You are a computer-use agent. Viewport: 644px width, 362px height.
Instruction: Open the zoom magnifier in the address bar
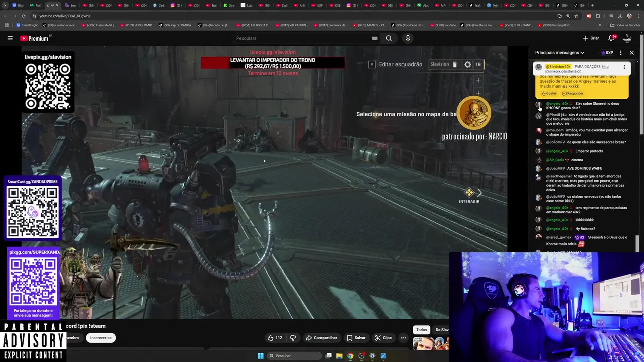pos(568,16)
